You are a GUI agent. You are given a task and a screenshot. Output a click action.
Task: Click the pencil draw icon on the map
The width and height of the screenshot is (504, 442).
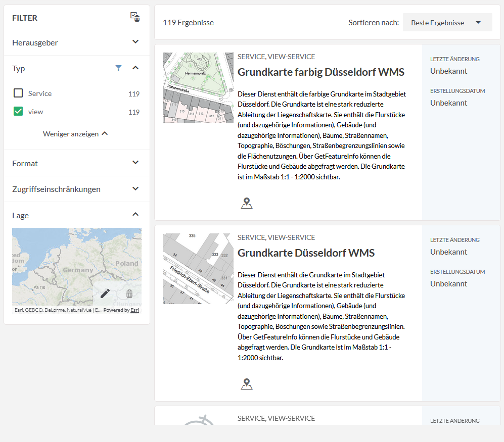(x=105, y=293)
